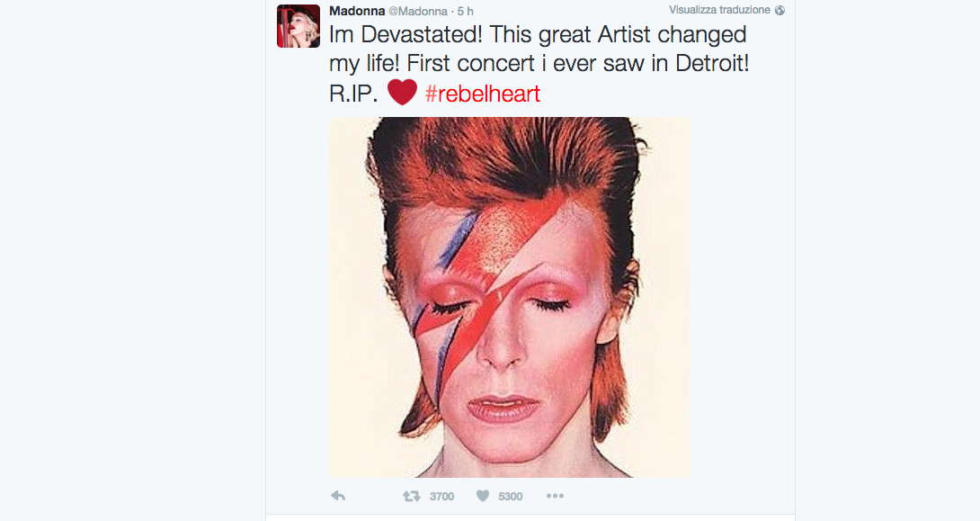This screenshot has width=980, height=521.
Task: Open the #rebelheart hashtag
Action: (483, 94)
